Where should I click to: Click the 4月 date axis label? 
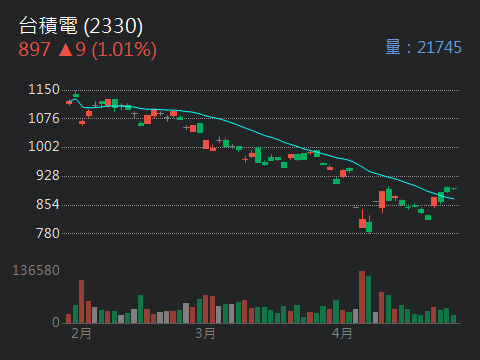point(342,333)
